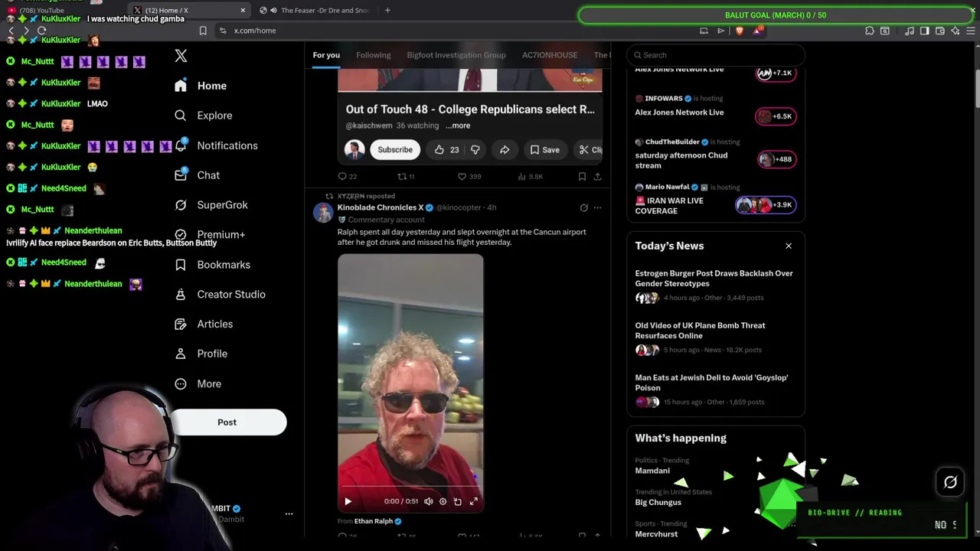Screen dimensions: 980x551
Task: Open Estrogen Burger Post news story
Action: coord(715,285)
